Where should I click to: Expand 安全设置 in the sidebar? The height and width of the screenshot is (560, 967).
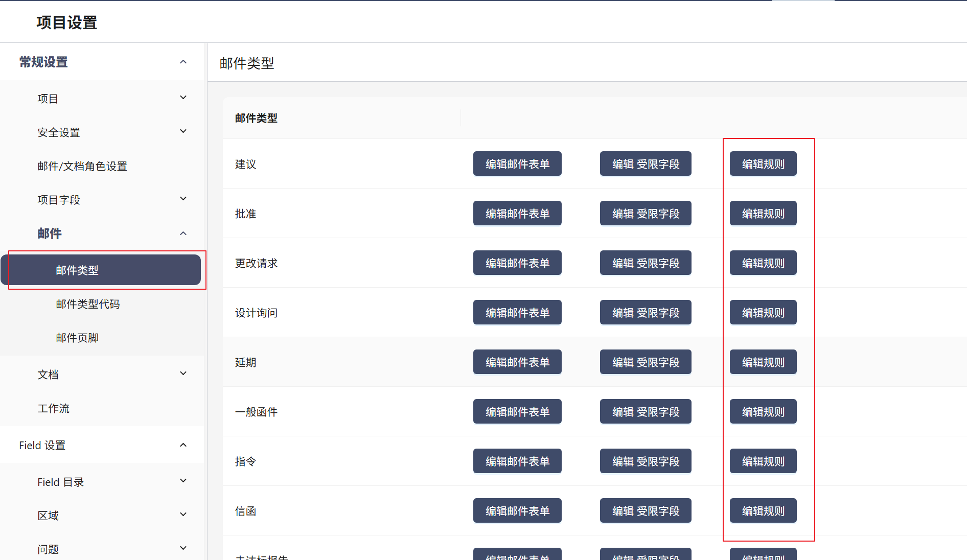(183, 131)
